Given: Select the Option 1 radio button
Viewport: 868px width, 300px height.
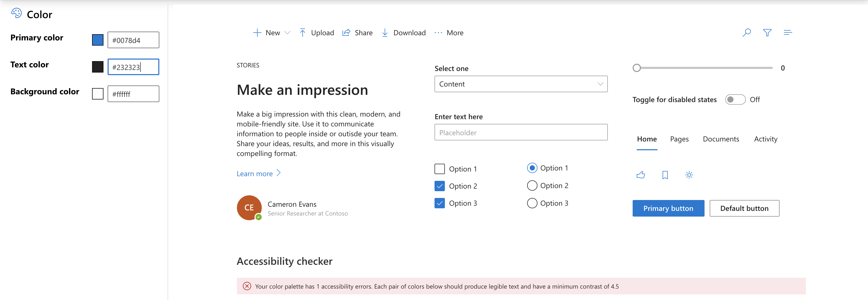Looking at the screenshot, I should point(532,168).
